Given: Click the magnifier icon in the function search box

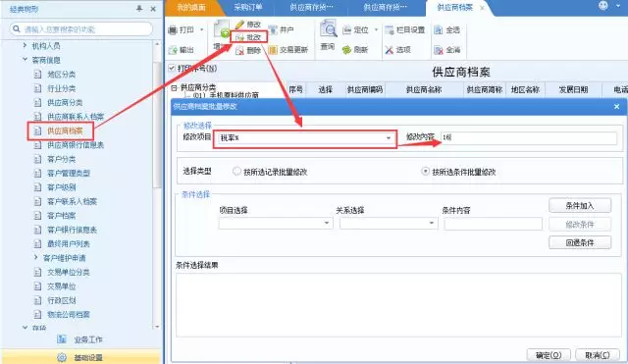Looking at the screenshot, I should tap(17, 28).
